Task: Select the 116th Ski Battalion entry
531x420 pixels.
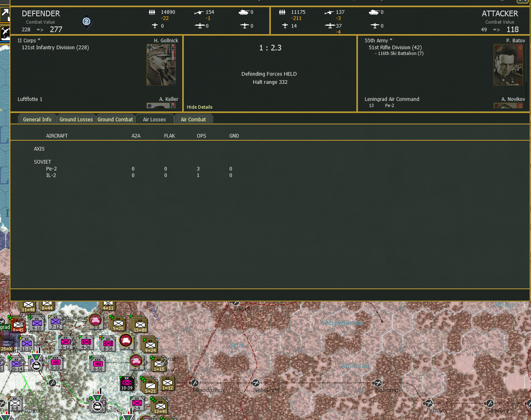Action: click(399, 53)
